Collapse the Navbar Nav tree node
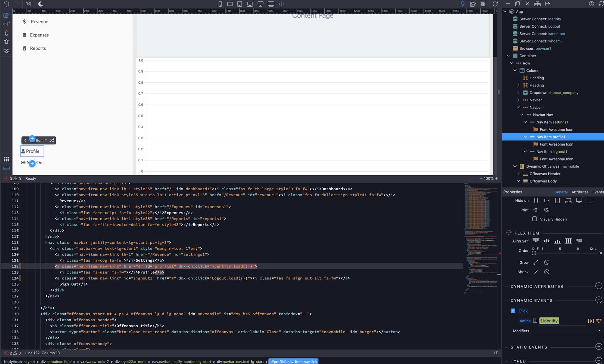The height and width of the screenshot is (364, 604). (522, 115)
